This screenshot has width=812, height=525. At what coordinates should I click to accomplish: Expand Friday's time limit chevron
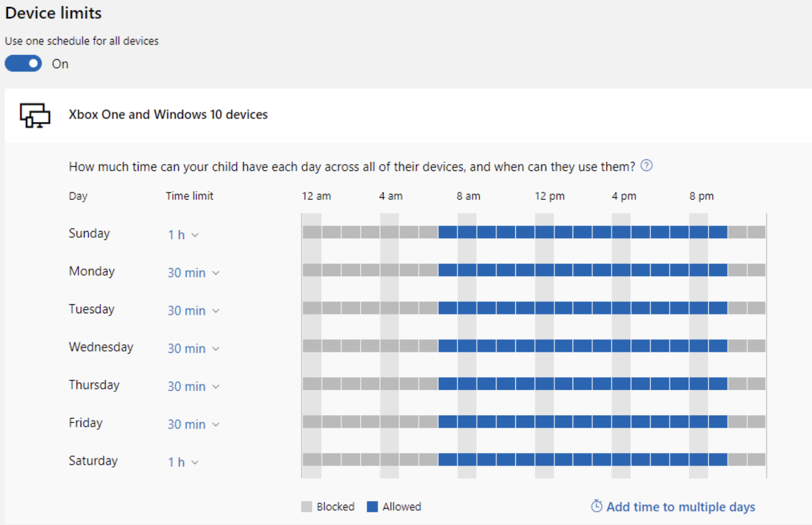point(215,425)
